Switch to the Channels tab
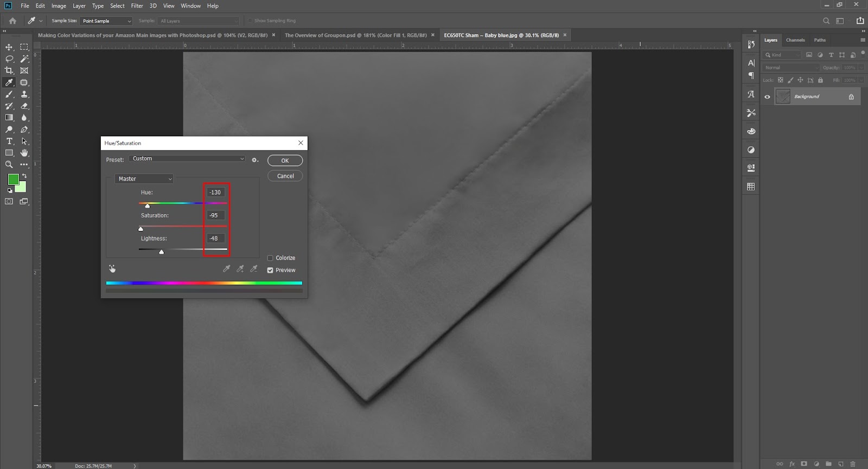This screenshot has width=868, height=469. (x=795, y=40)
